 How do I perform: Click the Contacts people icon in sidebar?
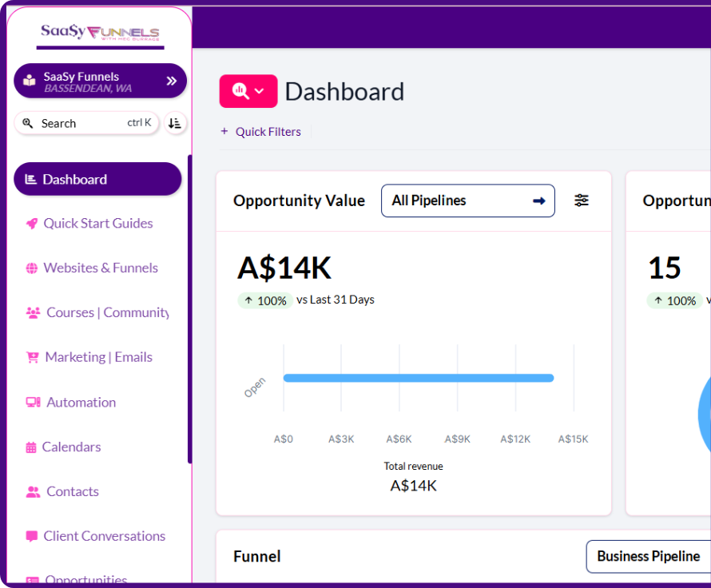[x=33, y=492]
